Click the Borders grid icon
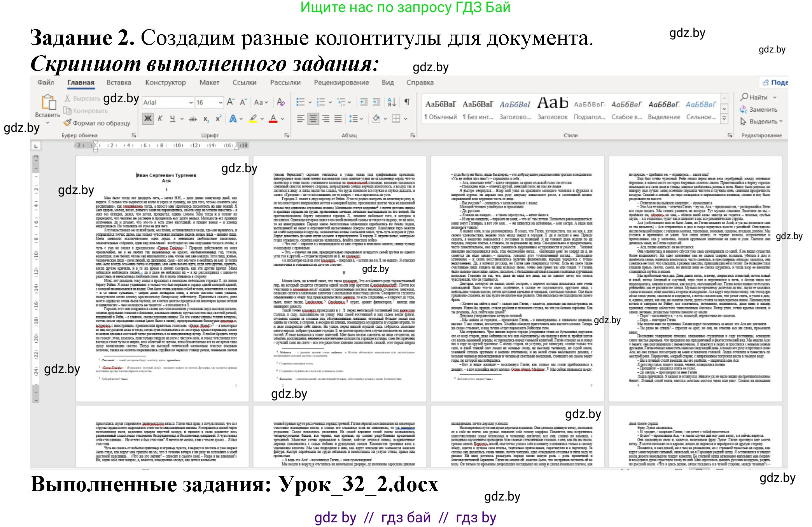This screenshot has height=527, width=812. (396, 118)
